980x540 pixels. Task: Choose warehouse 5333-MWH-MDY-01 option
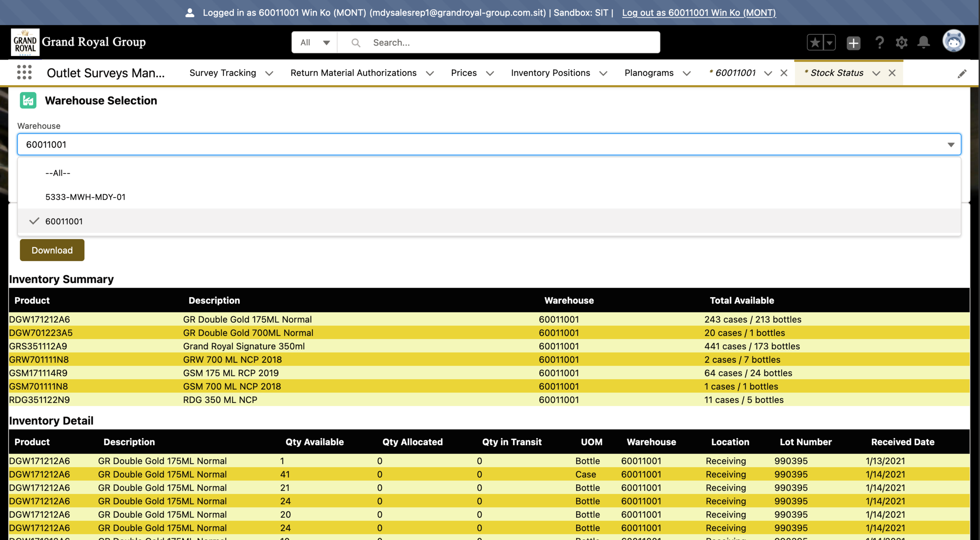tap(85, 197)
